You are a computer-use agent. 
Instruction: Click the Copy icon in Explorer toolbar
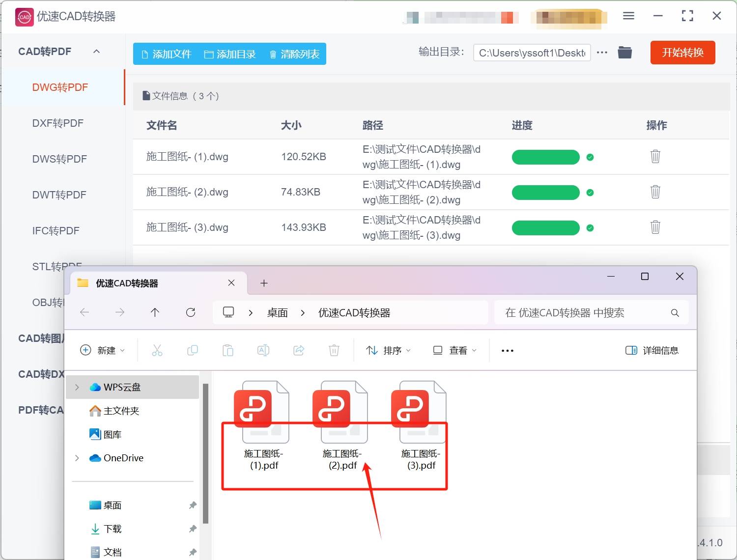193,350
